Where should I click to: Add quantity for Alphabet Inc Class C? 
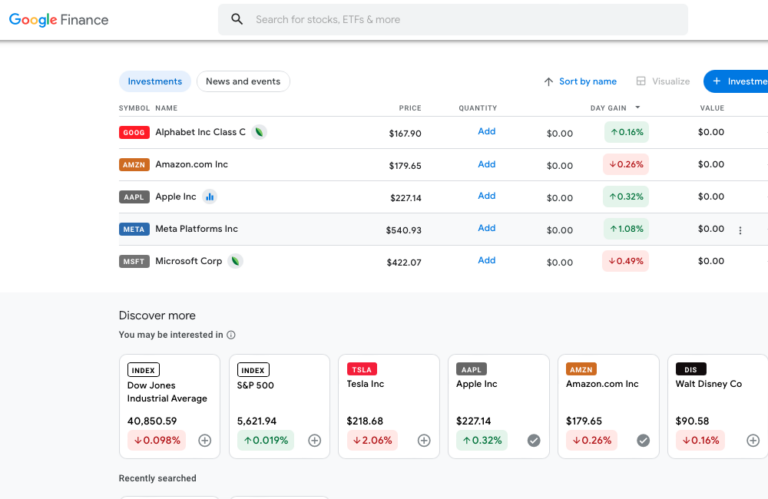point(486,131)
